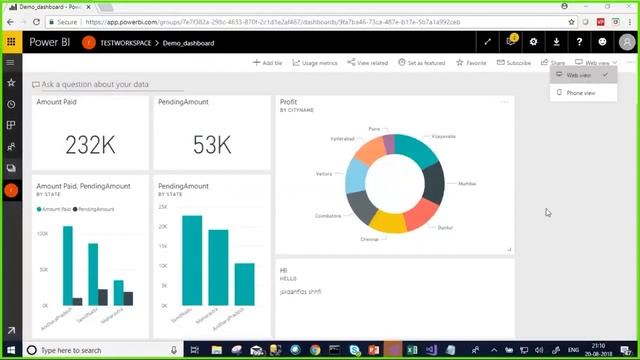The width and height of the screenshot is (640, 360).
Task: Click Set as featured
Action: [x=422, y=63]
